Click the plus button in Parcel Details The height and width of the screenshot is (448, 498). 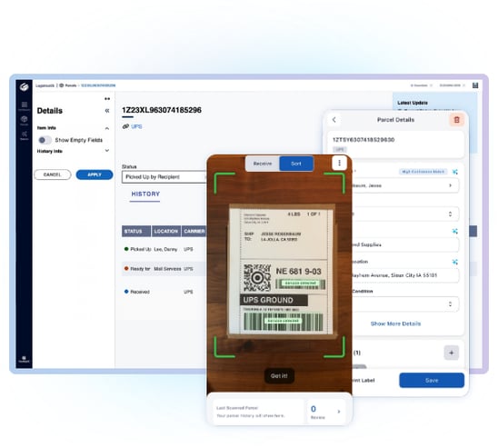451,353
